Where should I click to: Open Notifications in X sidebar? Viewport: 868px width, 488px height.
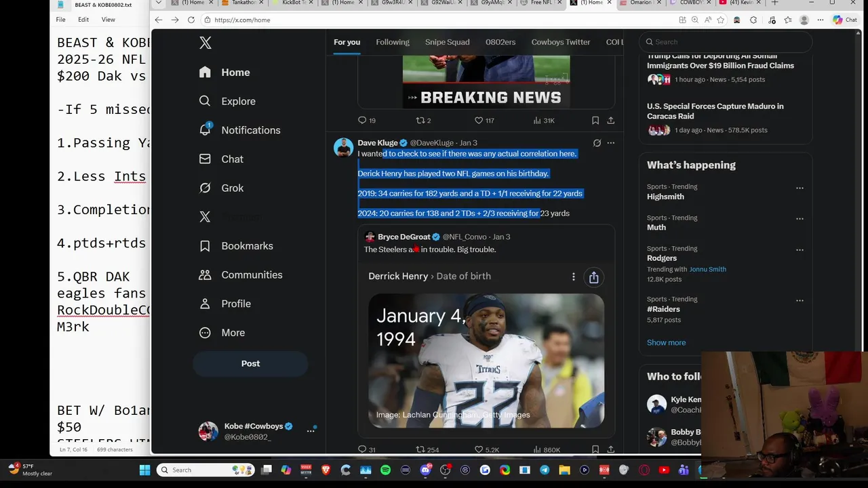pyautogui.click(x=239, y=130)
